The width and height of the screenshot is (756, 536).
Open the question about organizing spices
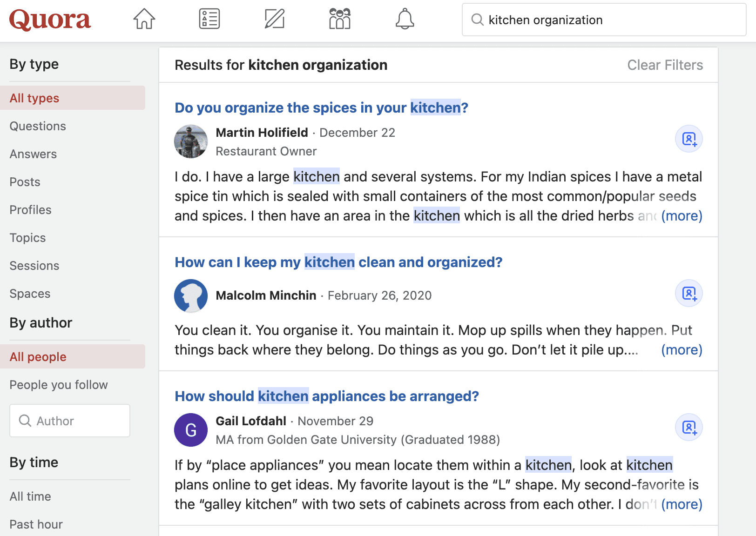321,107
